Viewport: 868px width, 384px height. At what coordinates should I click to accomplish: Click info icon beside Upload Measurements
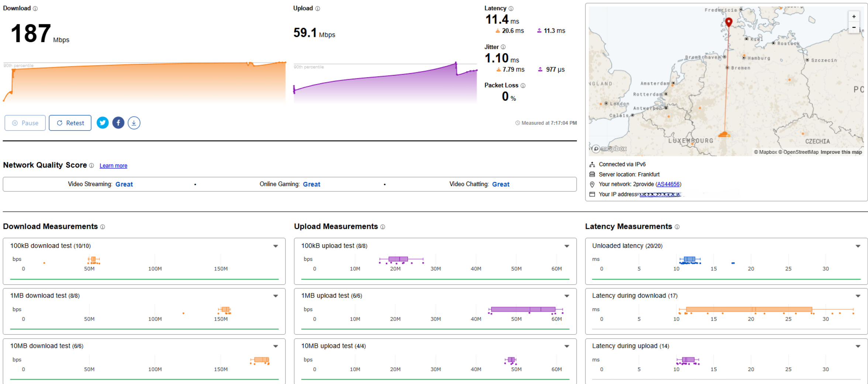[x=383, y=227]
